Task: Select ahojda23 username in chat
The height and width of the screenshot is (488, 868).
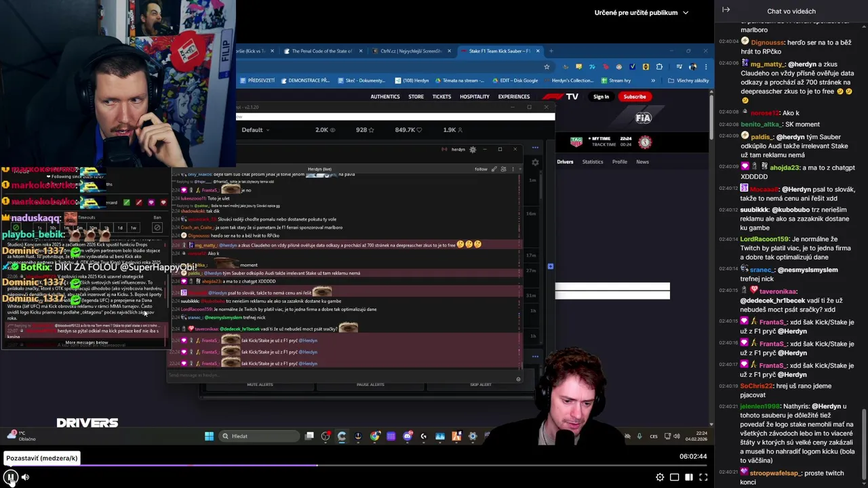Action: [785, 167]
